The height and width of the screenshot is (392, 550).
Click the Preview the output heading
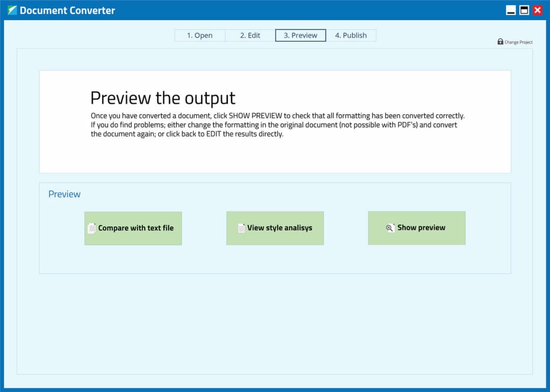[163, 98]
